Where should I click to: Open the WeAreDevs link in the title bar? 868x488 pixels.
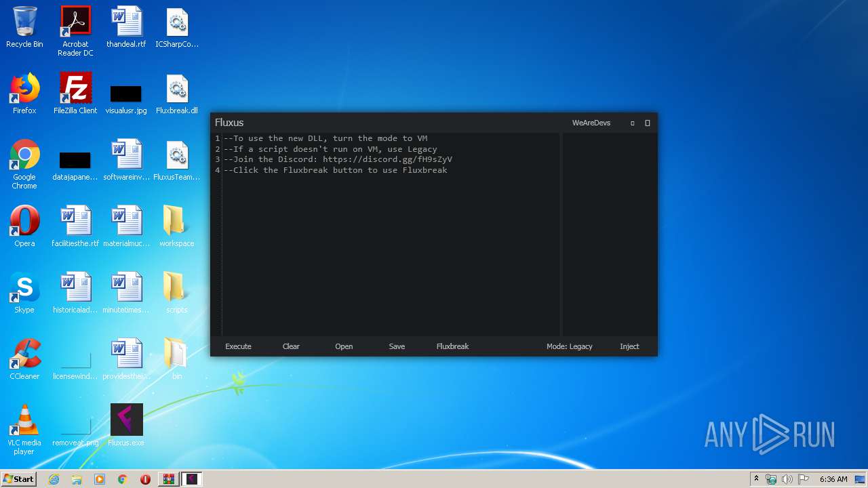(591, 123)
